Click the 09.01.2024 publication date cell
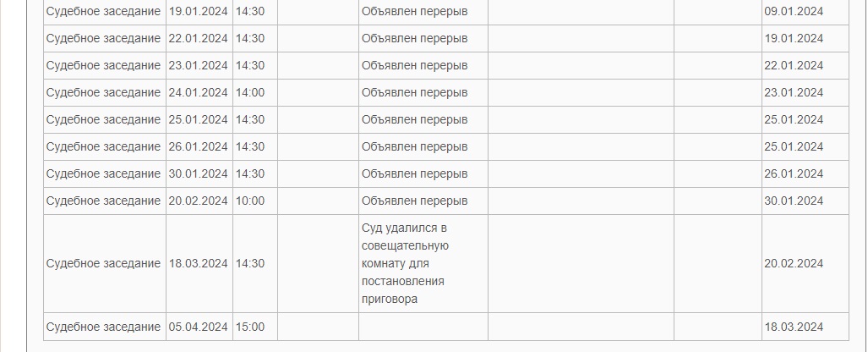 point(794,12)
